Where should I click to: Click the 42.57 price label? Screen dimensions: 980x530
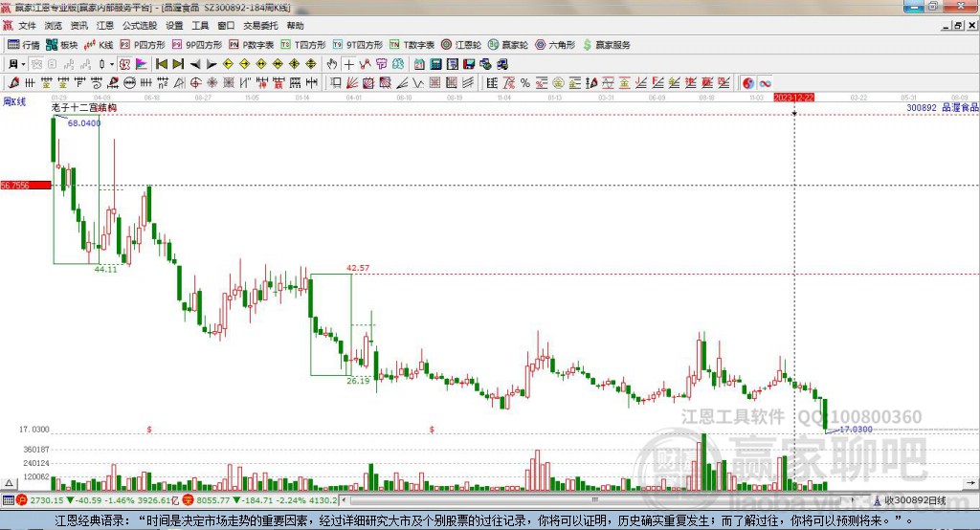pos(358,268)
